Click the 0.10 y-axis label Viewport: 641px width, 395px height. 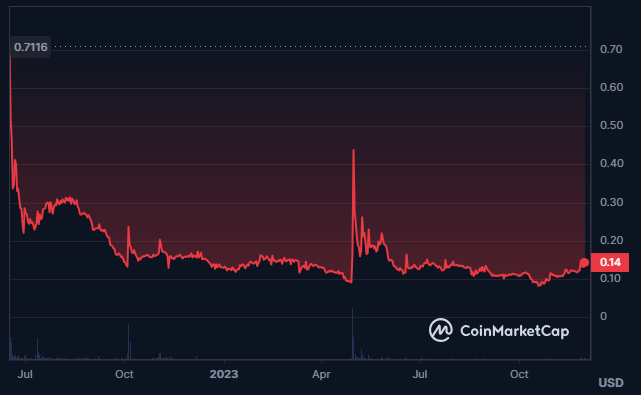pos(610,278)
